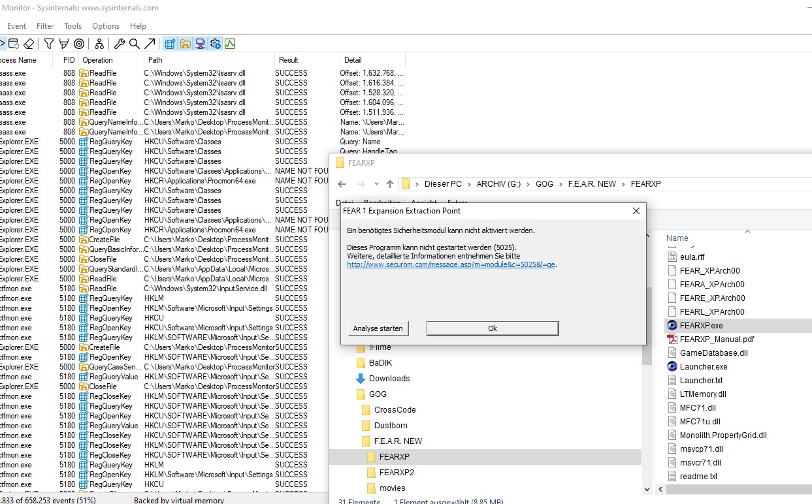Toggle Show File System Activity
Viewport: 812px width, 504px height.
pyautogui.click(x=186, y=44)
